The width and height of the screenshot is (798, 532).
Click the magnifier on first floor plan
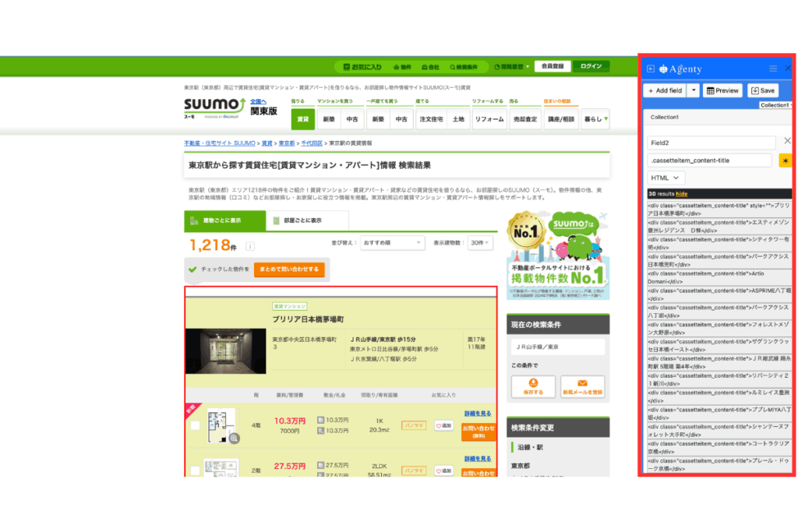234,438
